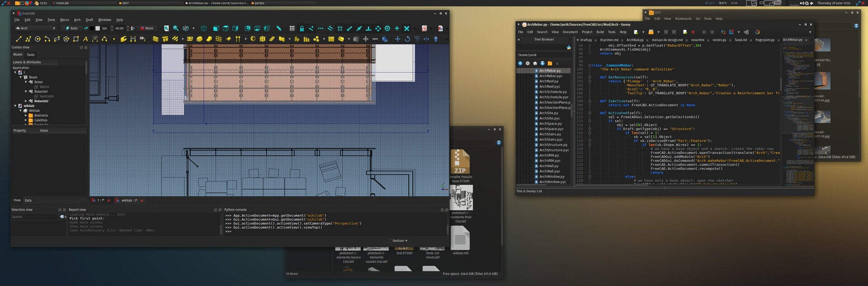This screenshot has height=286, width=868.
Task: Click the black line color swatch
Action: tap(92, 28)
